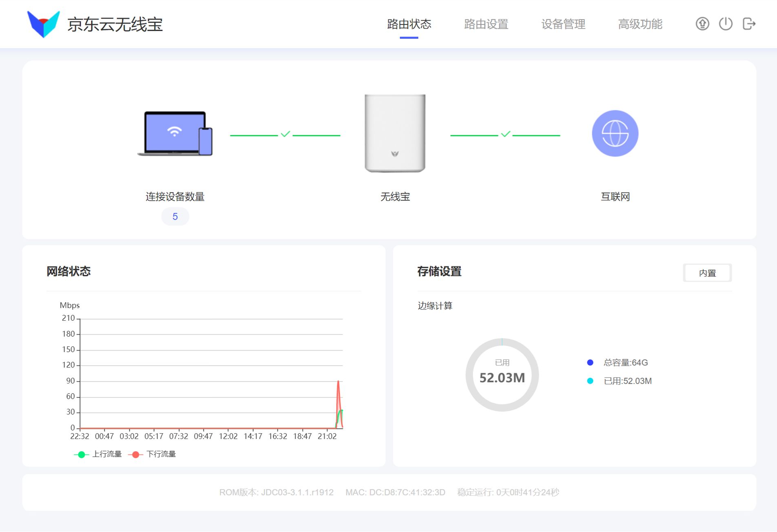Go to the 高级功能 tab

pos(640,24)
